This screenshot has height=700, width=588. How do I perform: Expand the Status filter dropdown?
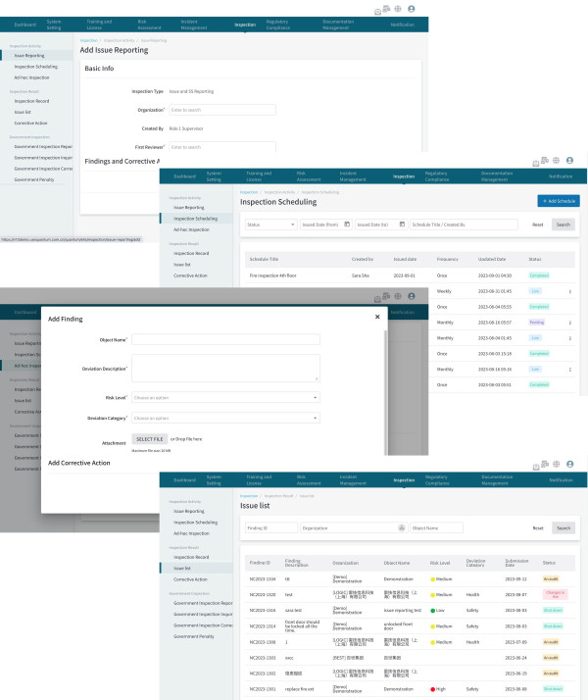click(270, 225)
